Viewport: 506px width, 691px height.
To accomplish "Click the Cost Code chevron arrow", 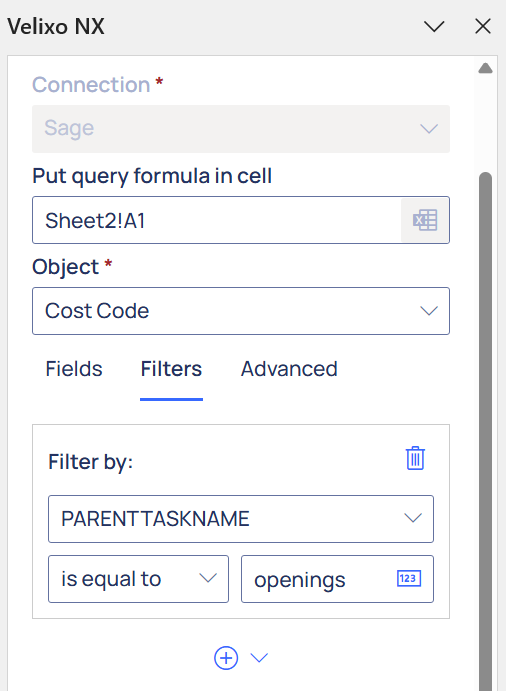I will click(429, 311).
